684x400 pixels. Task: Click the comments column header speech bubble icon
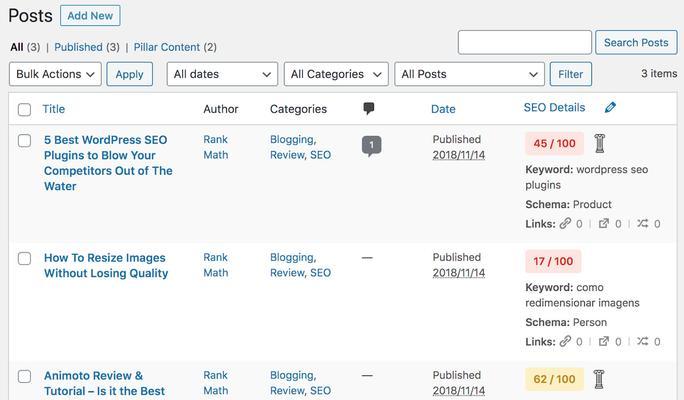[x=369, y=109]
